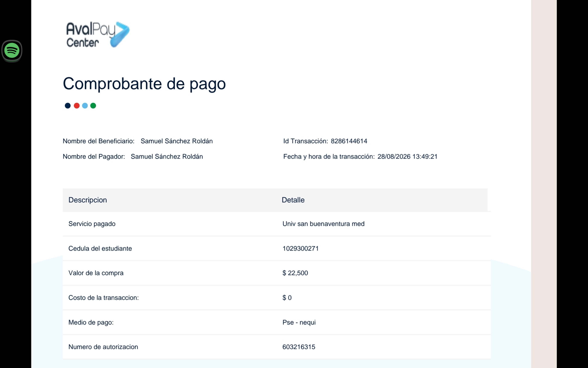
Task: Select Univ san buenaventura med value
Action: point(323,224)
